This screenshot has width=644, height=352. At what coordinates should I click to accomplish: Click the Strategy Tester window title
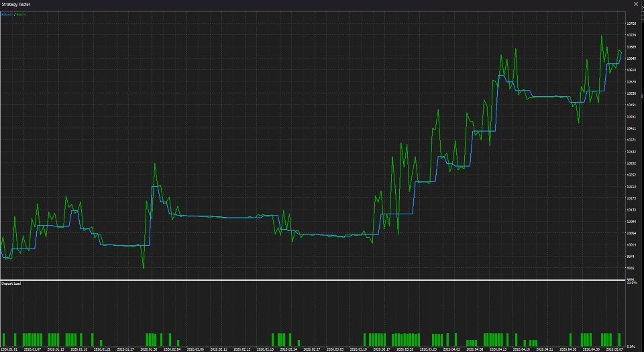[x=16, y=4]
